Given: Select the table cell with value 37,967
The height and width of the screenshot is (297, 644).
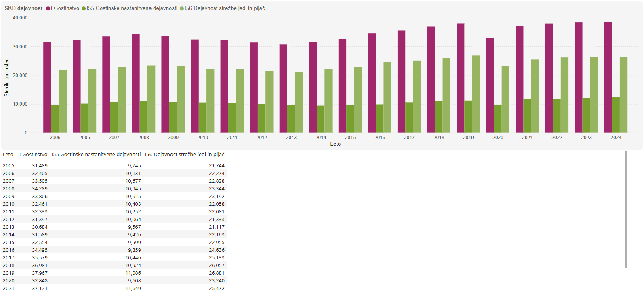Looking at the screenshot, I should 40,273.
